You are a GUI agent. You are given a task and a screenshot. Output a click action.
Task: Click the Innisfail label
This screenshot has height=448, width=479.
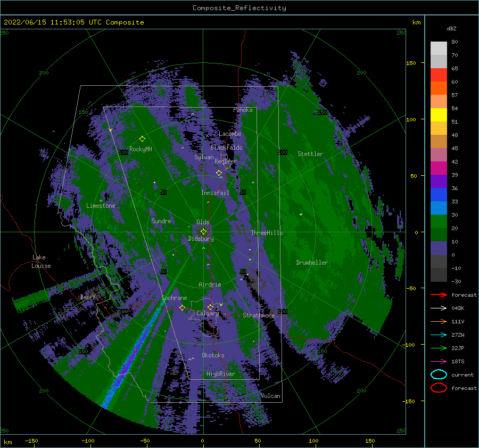pyautogui.click(x=215, y=193)
